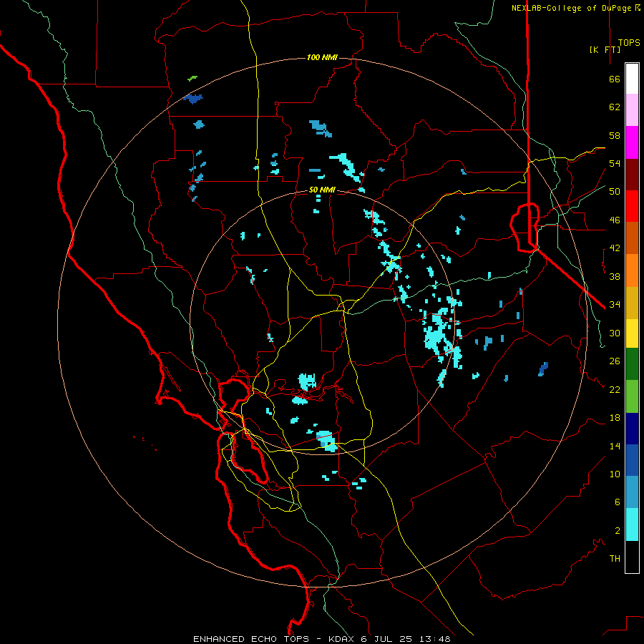Select the dark green legend swatch
This screenshot has width=644, height=644.
632,364
